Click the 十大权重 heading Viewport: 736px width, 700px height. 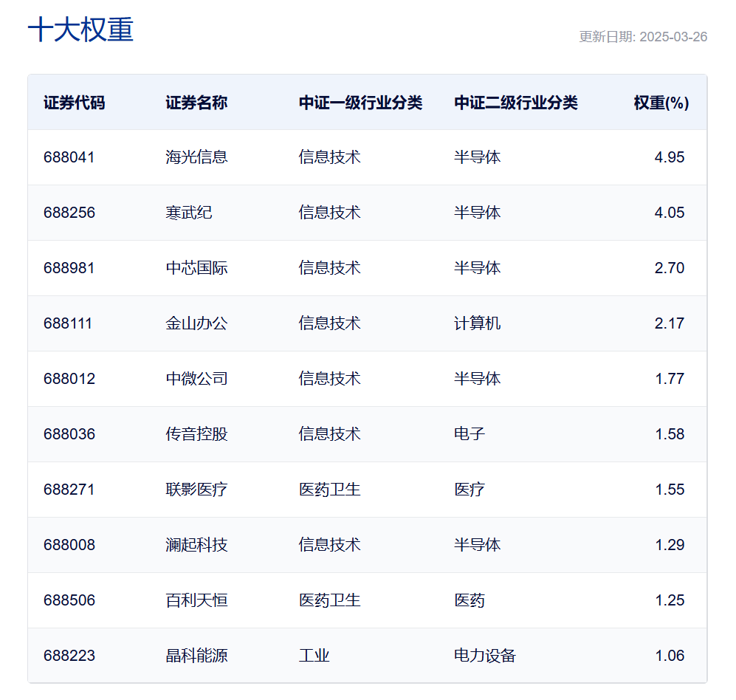click(x=80, y=30)
